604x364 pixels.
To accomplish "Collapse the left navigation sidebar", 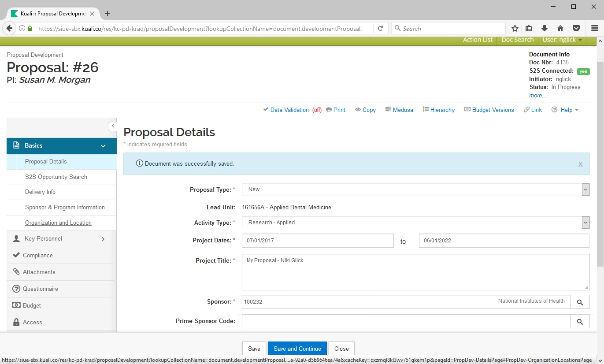I will point(113,126).
